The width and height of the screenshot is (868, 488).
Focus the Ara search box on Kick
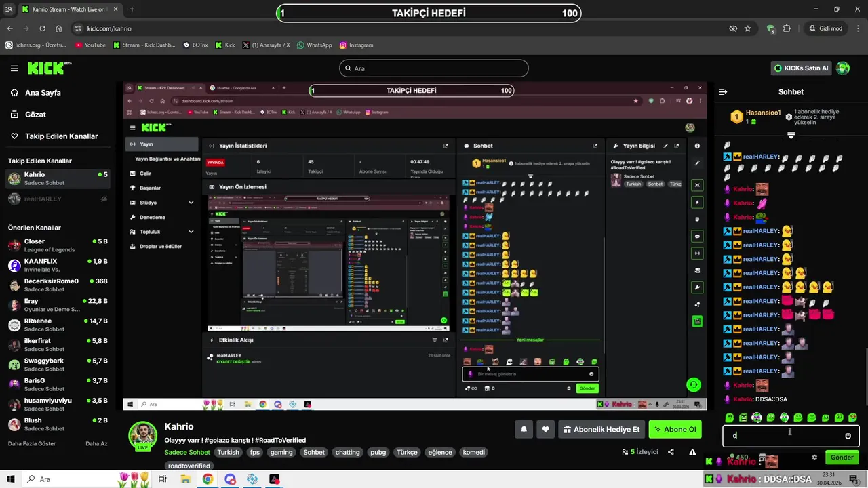(x=433, y=68)
